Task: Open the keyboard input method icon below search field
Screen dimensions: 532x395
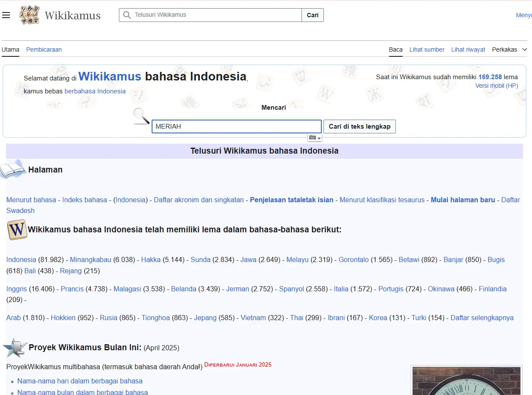Action: (x=312, y=137)
